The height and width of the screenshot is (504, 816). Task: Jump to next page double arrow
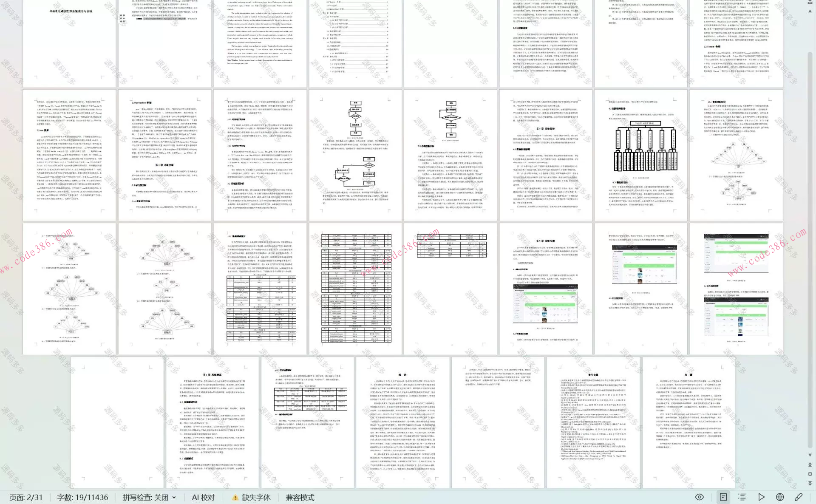point(810,483)
